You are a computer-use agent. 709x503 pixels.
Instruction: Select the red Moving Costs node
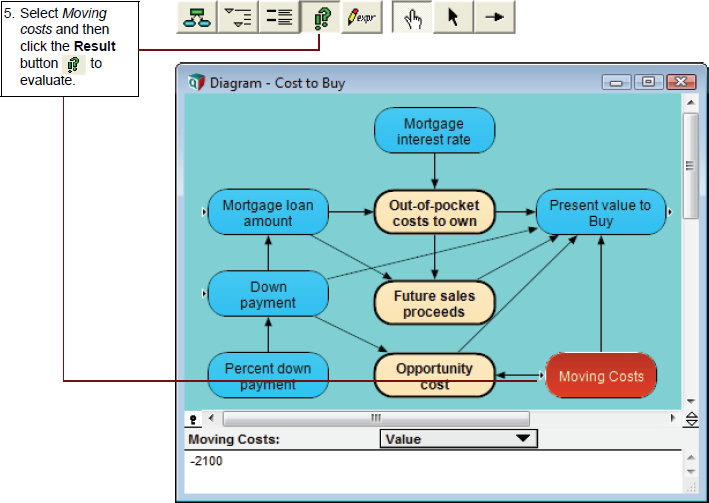click(x=601, y=375)
